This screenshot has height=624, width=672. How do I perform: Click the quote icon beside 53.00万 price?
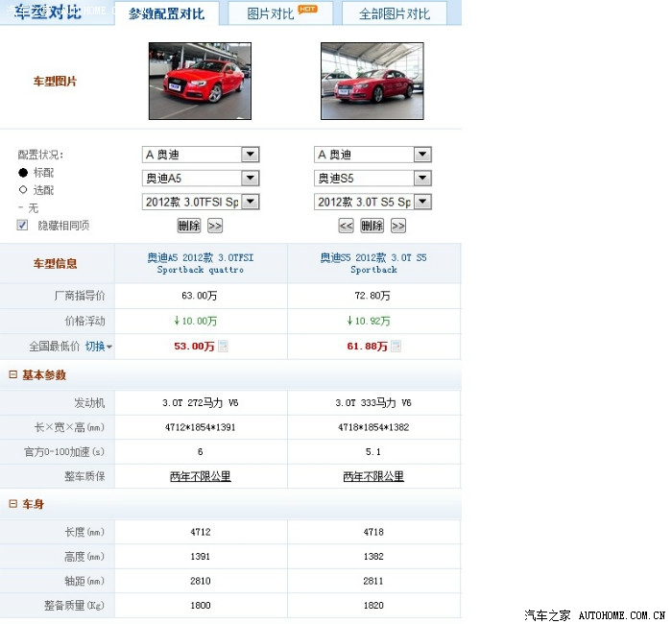click(x=223, y=347)
